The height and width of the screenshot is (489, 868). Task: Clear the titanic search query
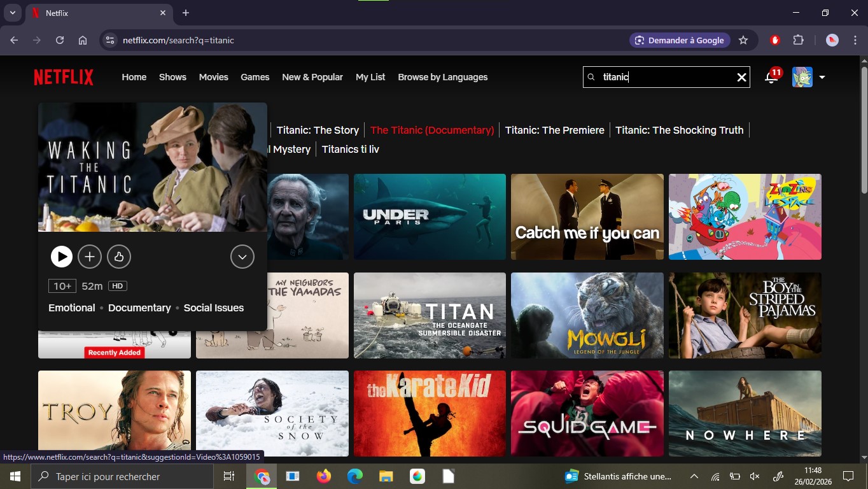pos(741,77)
